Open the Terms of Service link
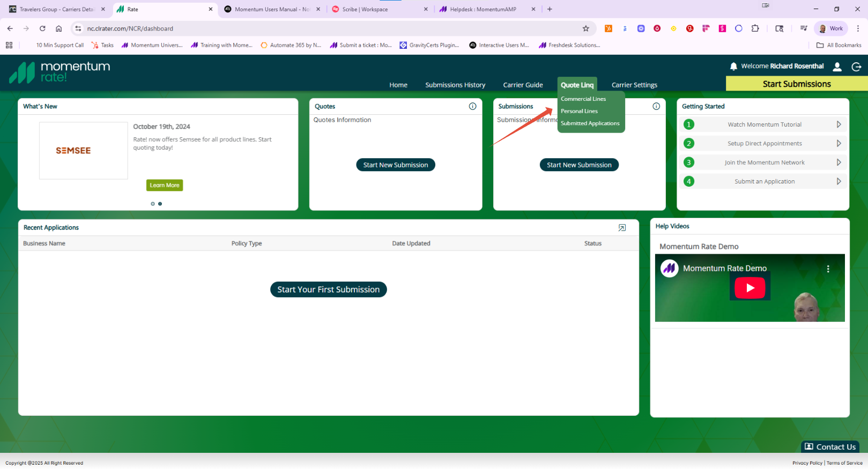The height and width of the screenshot is (470, 868). [x=844, y=463]
